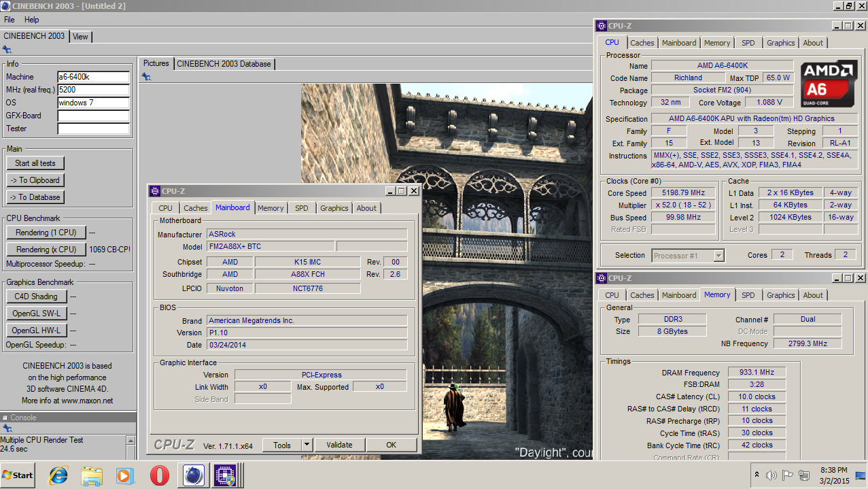Image resolution: width=868 pixels, height=489 pixels.
Task: Start the OpenGL HW-L test
Action: pyautogui.click(x=37, y=331)
